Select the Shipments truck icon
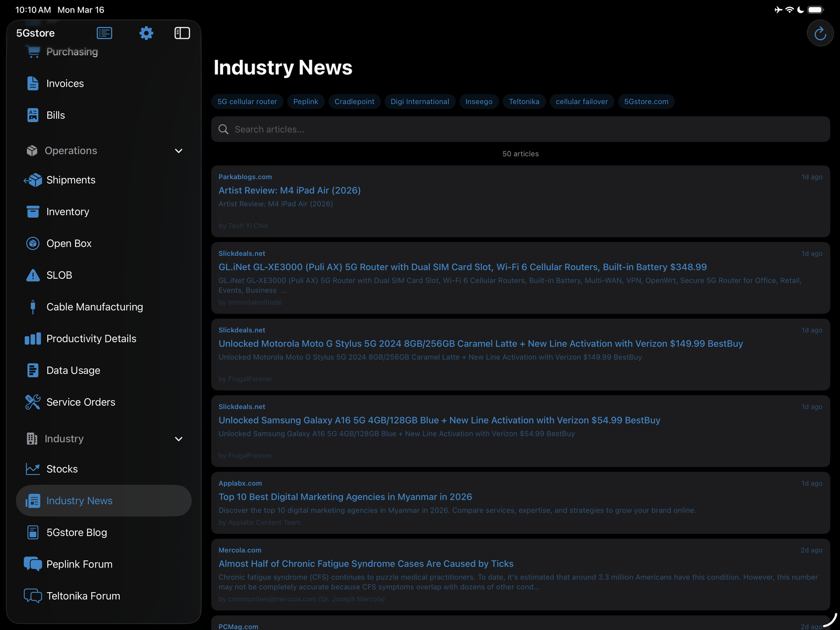840x630 pixels. pos(33,180)
